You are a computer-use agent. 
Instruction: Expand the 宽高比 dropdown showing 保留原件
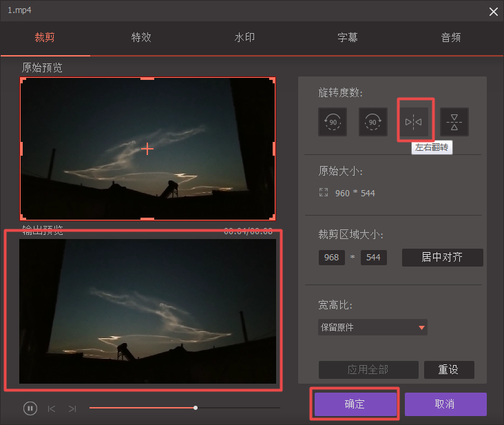pyautogui.click(x=372, y=327)
